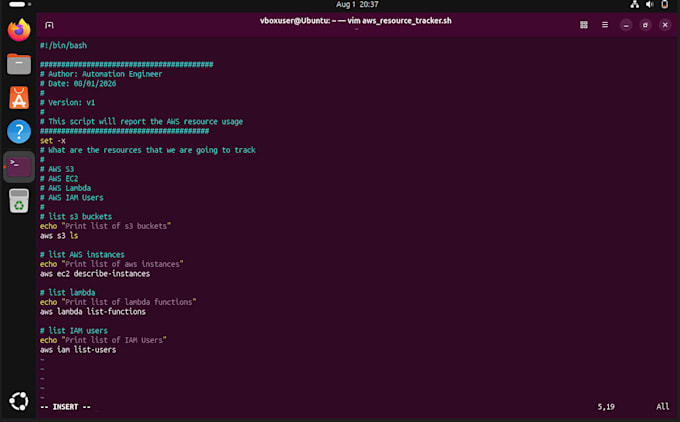Viewport: 680px width, 422px height.
Task: Open Firefox from the dock
Action: click(19, 30)
